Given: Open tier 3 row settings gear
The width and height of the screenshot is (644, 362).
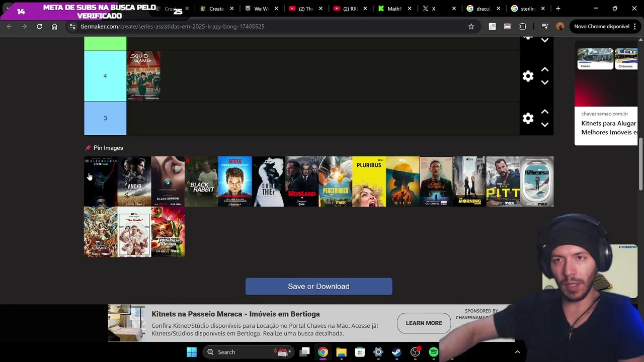Looking at the screenshot, I should coord(528,118).
